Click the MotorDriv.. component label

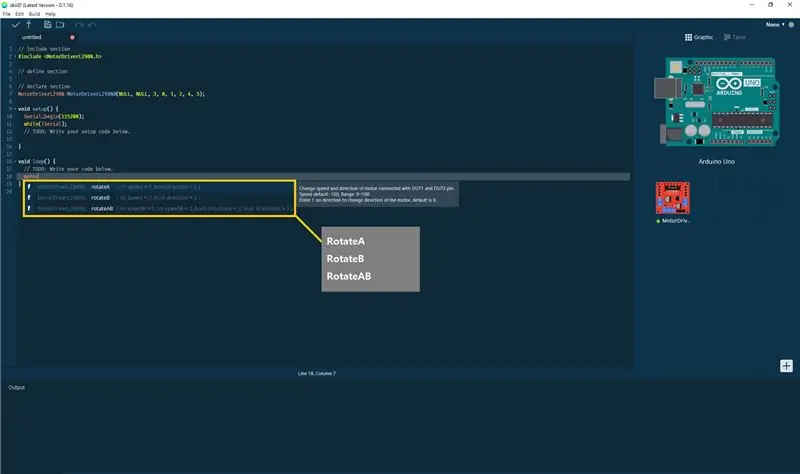tap(676, 221)
